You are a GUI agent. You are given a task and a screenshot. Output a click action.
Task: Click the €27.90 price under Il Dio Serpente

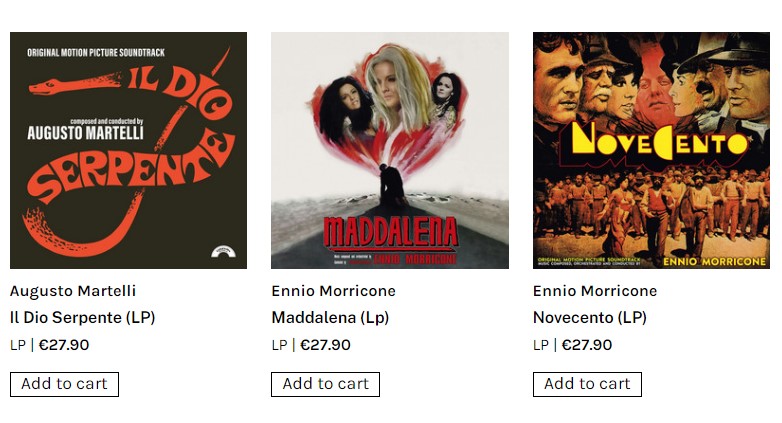pos(64,345)
